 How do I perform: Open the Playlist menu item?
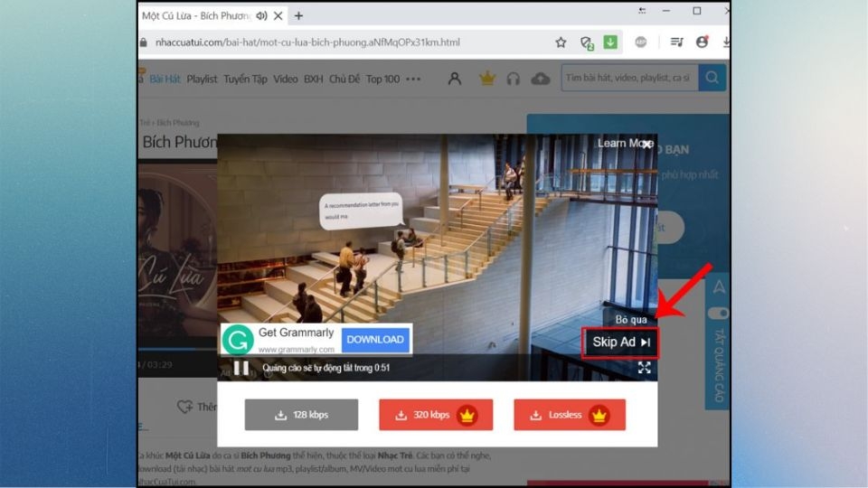[x=202, y=79]
